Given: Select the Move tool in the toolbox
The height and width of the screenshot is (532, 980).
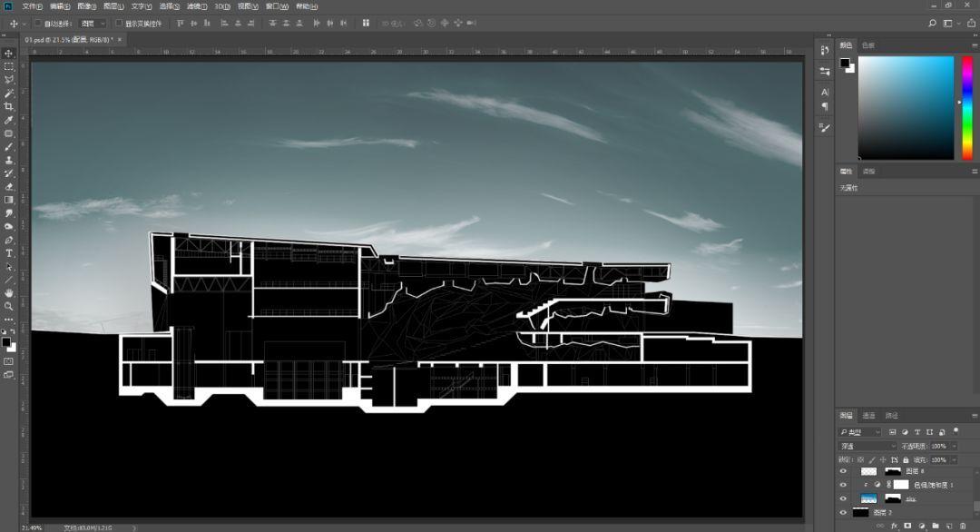Looking at the screenshot, I should (9, 54).
